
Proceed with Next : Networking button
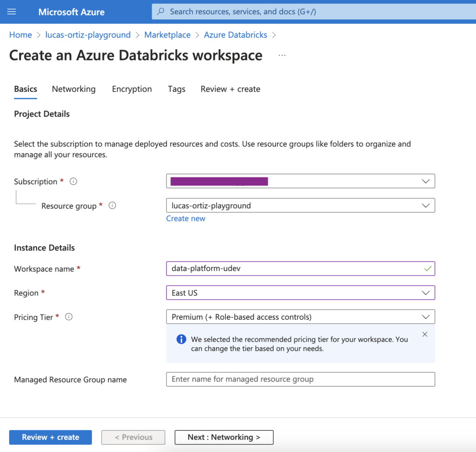[224, 437]
